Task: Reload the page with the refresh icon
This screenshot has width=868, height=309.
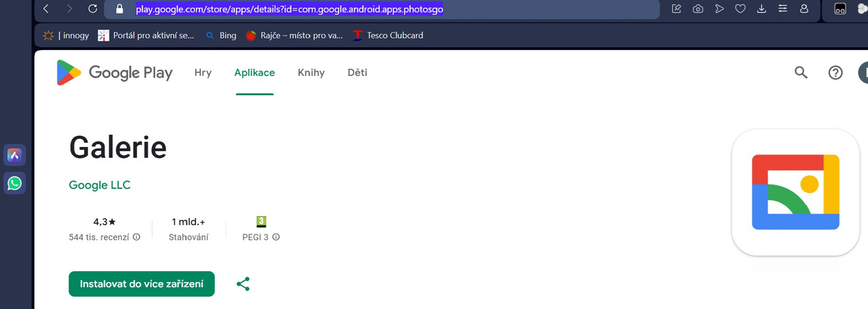Action: click(x=93, y=9)
